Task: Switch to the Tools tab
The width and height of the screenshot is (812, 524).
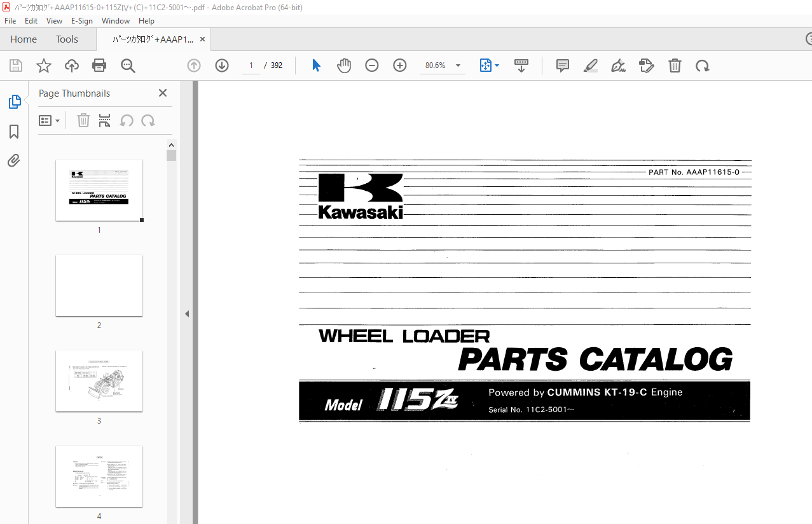Action: coord(67,39)
